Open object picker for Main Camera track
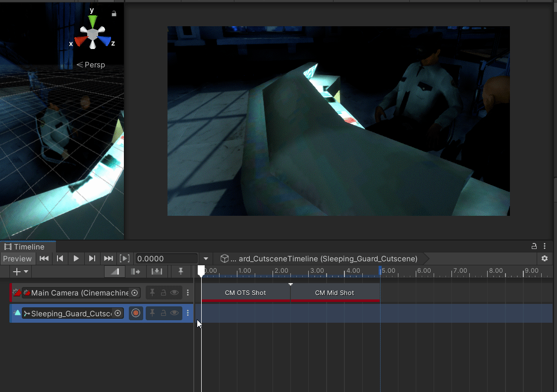Screen dimensions: 557x392 click(x=135, y=293)
